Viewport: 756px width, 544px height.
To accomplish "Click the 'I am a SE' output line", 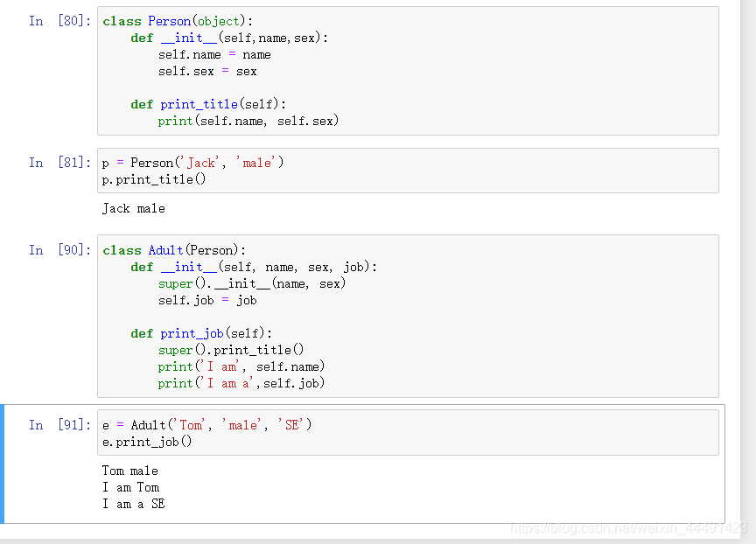I will [x=134, y=504].
